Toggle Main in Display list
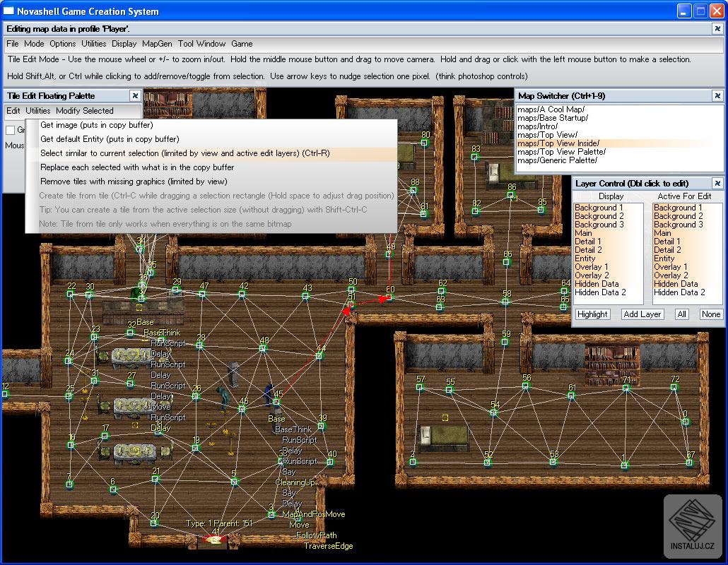The image size is (728, 565). pos(609,233)
